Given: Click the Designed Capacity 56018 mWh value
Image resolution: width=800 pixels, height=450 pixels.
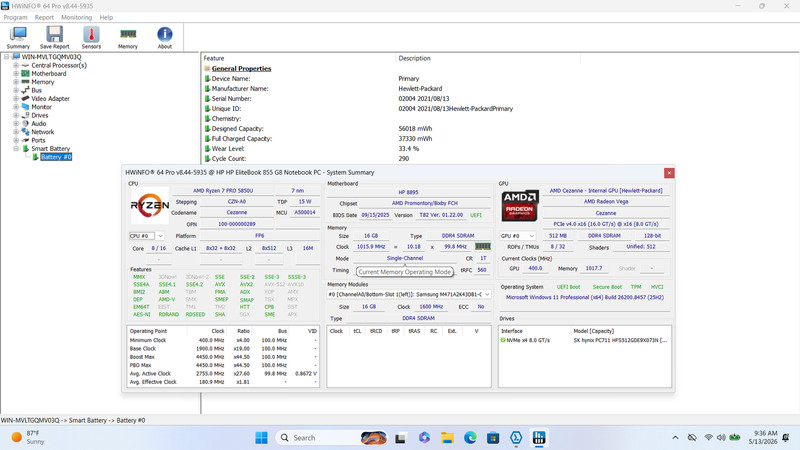Looking at the screenshot, I should pos(415,129).
